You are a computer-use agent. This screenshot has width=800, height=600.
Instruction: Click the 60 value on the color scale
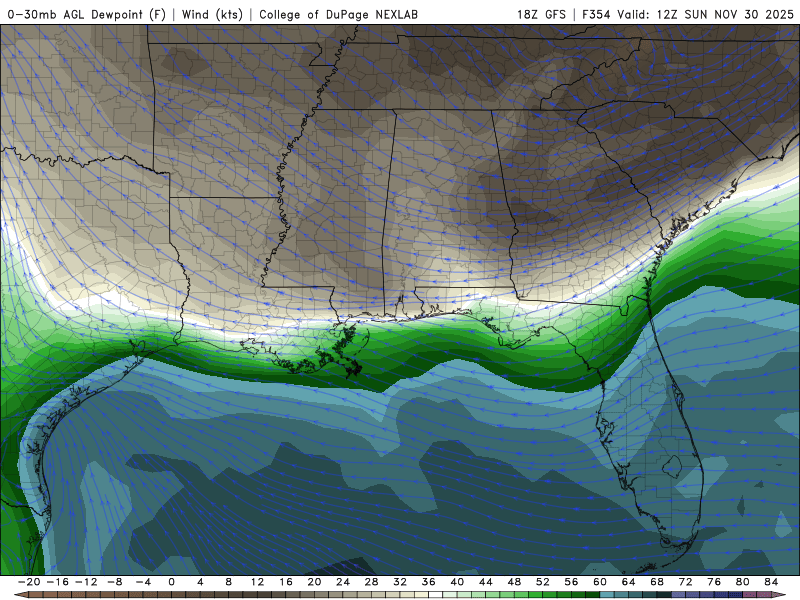point(600,582)
